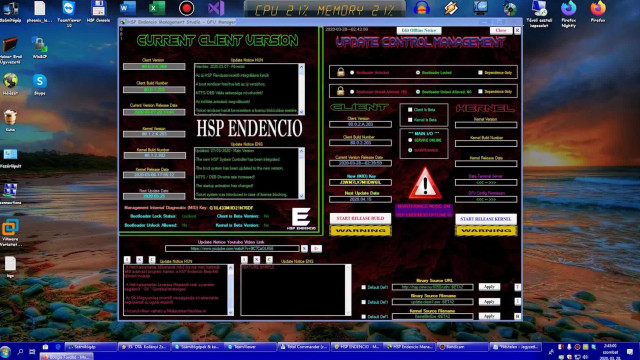The width and height of the screenshot is (640, 360).
Task: Click blue X button above Update Notice HUN editor
Action: 140,260
